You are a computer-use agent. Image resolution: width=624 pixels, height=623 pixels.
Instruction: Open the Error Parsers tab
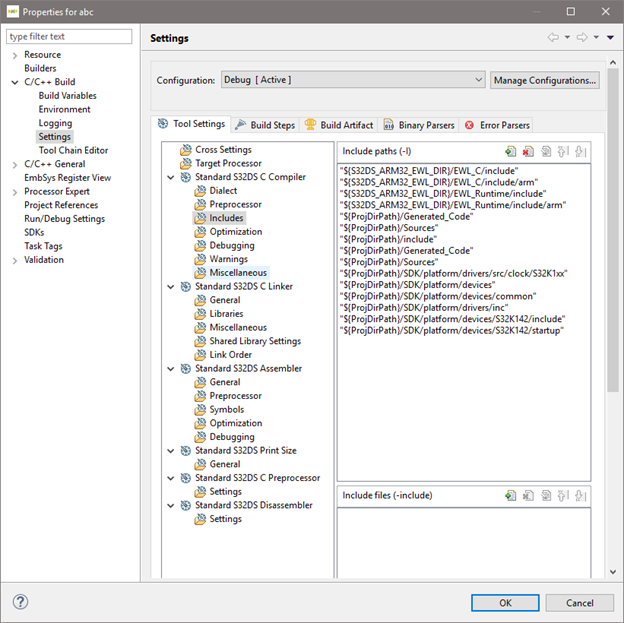[x=497, y=125]
